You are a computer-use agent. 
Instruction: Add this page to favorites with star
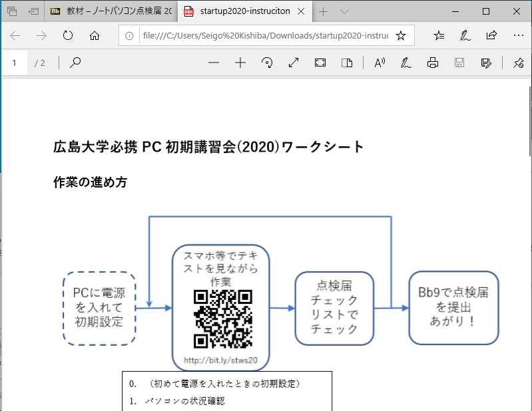click(x=400, y=36)
